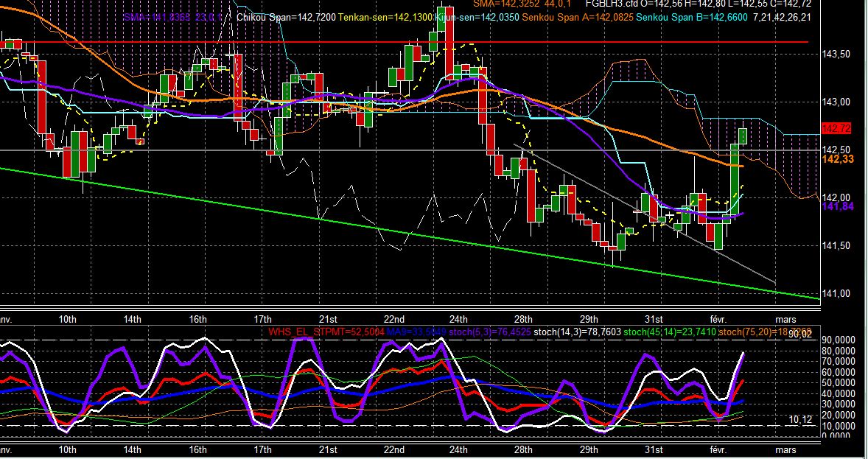Click the Ichimoku parameters 7,21,42,26,21
The width and height of the screenshot is (868, 459).
coord(782,17)
